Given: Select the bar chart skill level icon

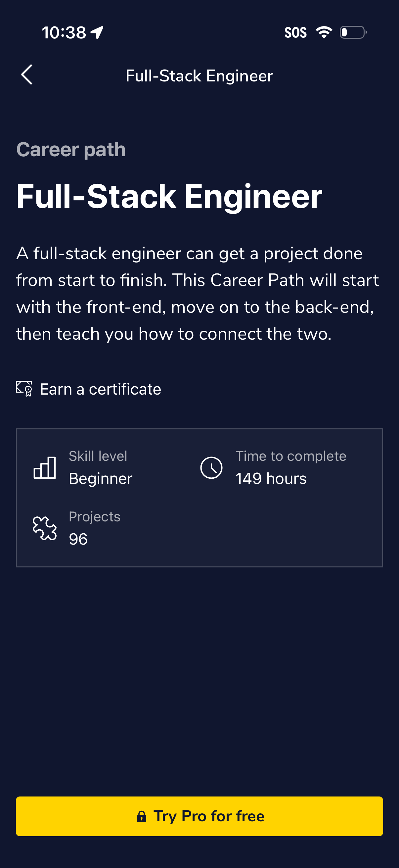Looking at the screenshot, I should pos(45,468).
